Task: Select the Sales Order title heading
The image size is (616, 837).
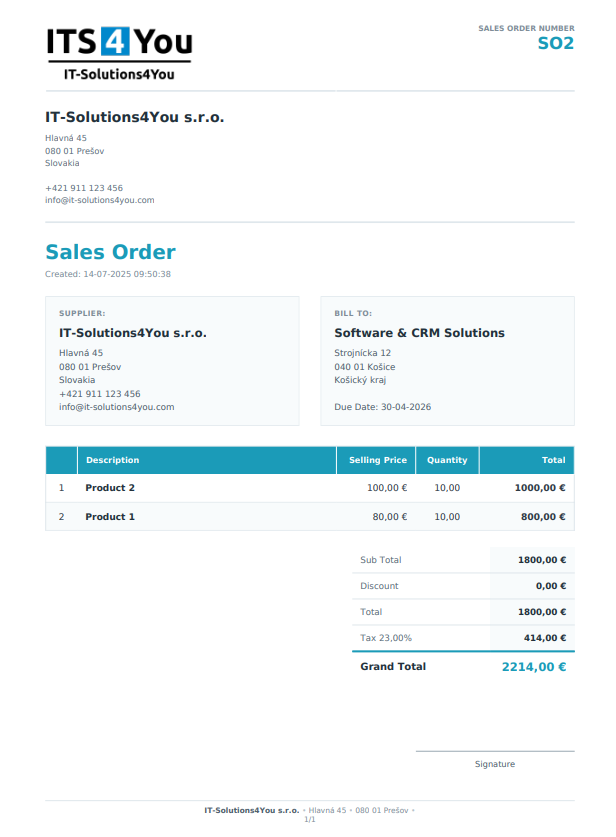Action: coord(110,252)
